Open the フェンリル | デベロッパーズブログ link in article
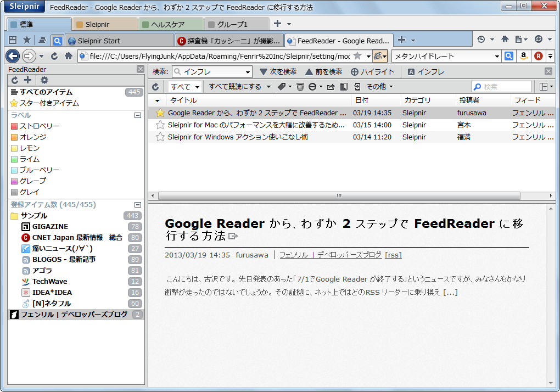This screenshot has width=560, height=392. [331, 255]
